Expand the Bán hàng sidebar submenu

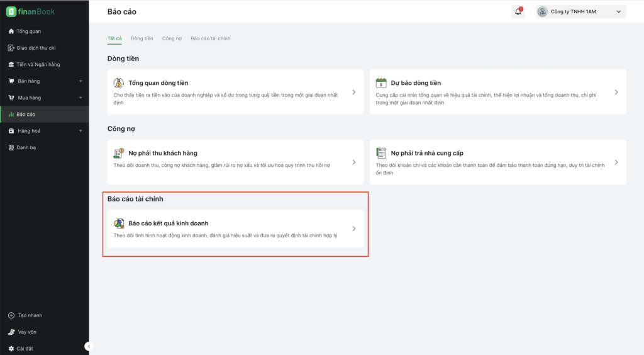80,81
